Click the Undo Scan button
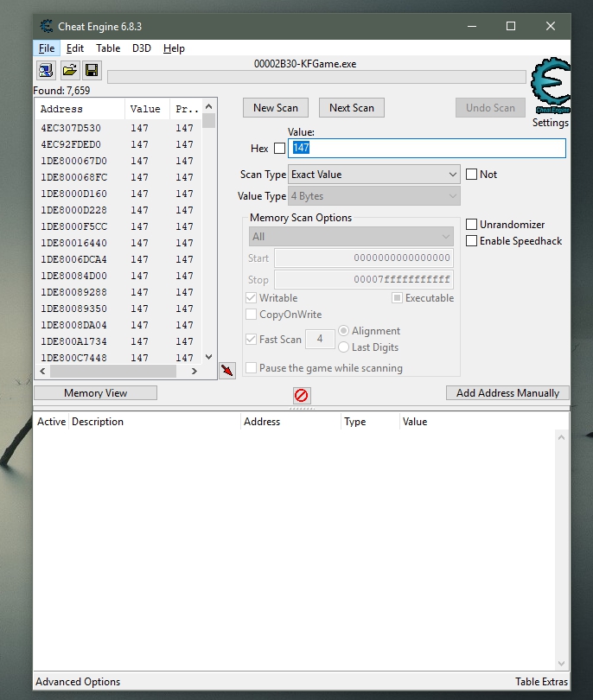The image size is (593, 700). point(490,107)
